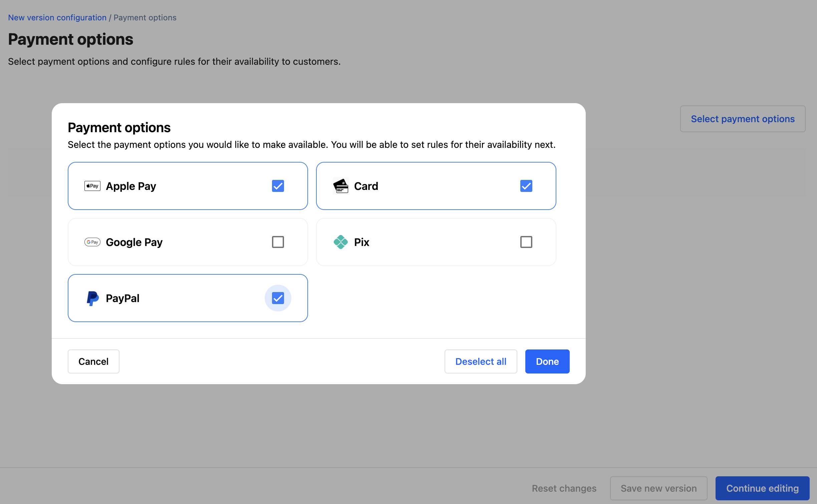Click Save new version button
Screen dimensions: 817x504
tap(658, 488)
